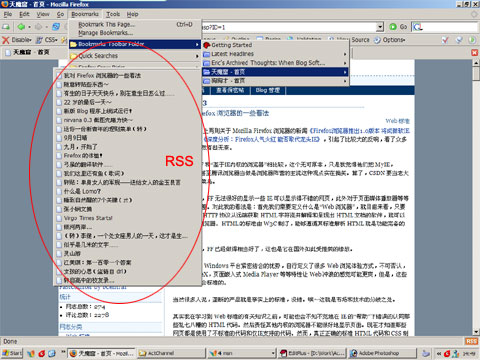Open the Back button history dropdown

pyautogui.click(x=29, y=27)
